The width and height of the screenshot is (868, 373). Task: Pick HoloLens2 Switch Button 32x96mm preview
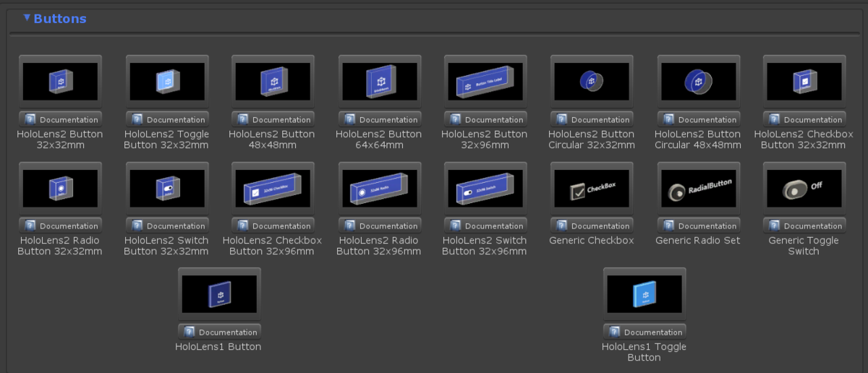pos(485,188)
